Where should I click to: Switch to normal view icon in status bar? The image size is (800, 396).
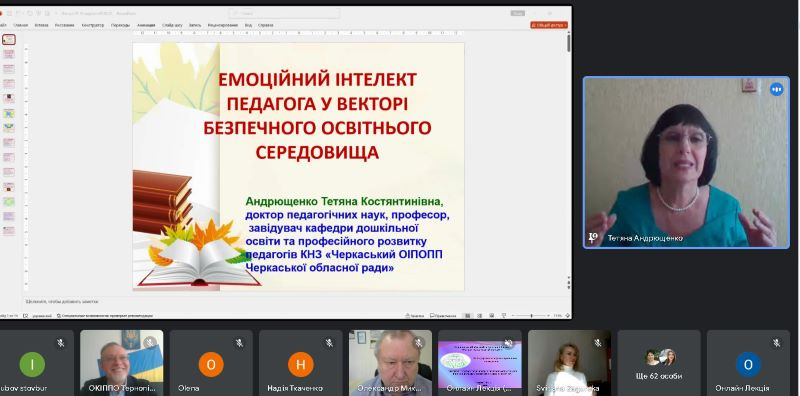(467, 316)
